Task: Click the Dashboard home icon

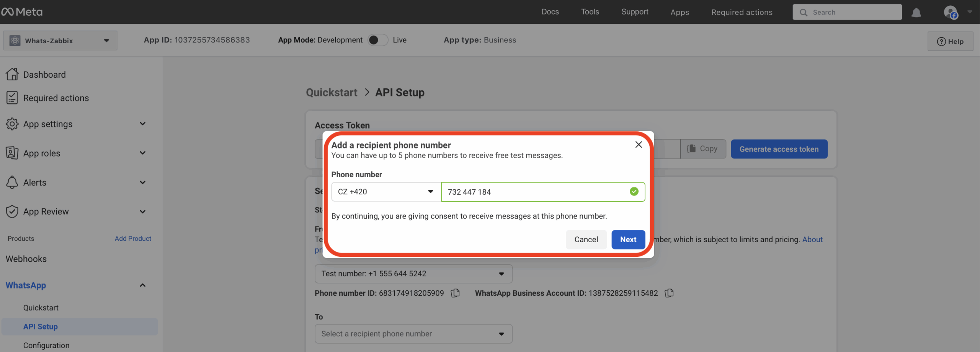Action: point(12,74)
